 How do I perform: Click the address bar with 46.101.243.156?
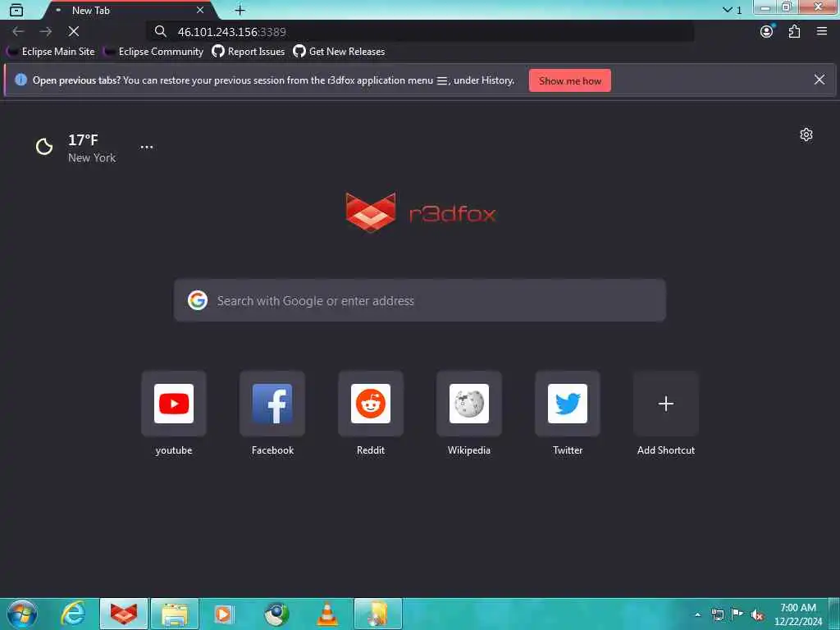pyautogui.click(x=421, y=32)
